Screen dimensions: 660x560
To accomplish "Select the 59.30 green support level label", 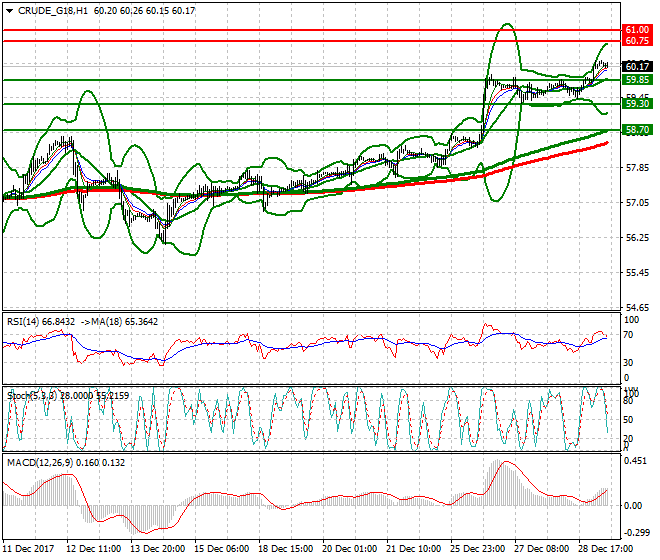I will tap(637, 104).
